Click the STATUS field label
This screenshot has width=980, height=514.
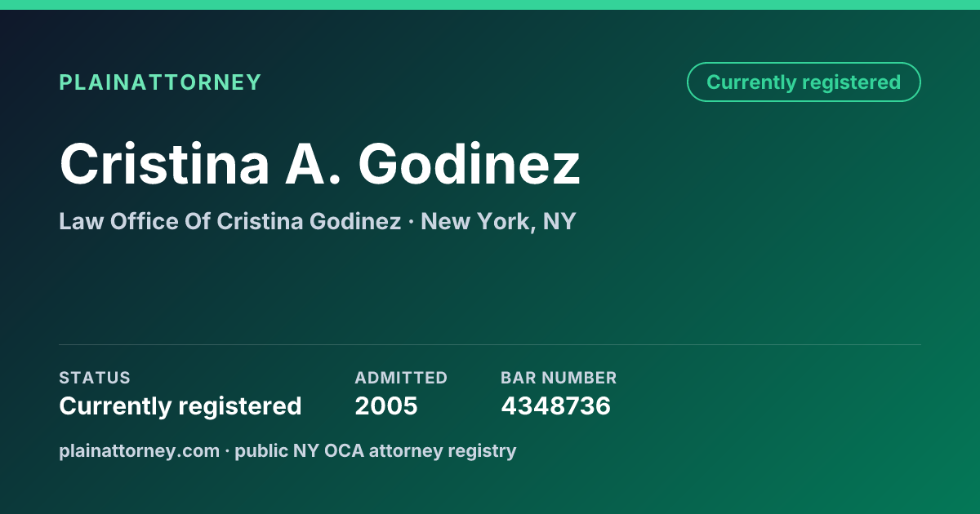point(95,378)
